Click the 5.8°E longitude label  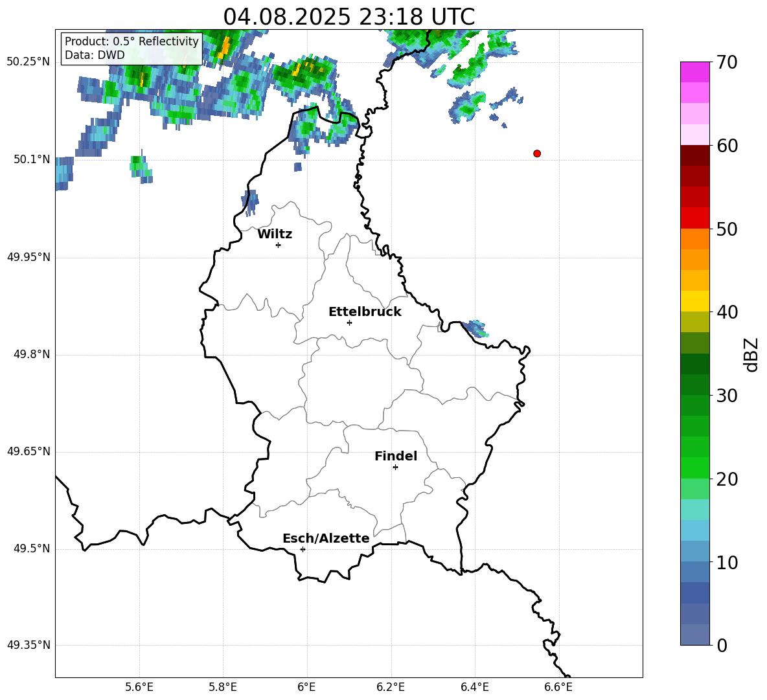(223, 688)
